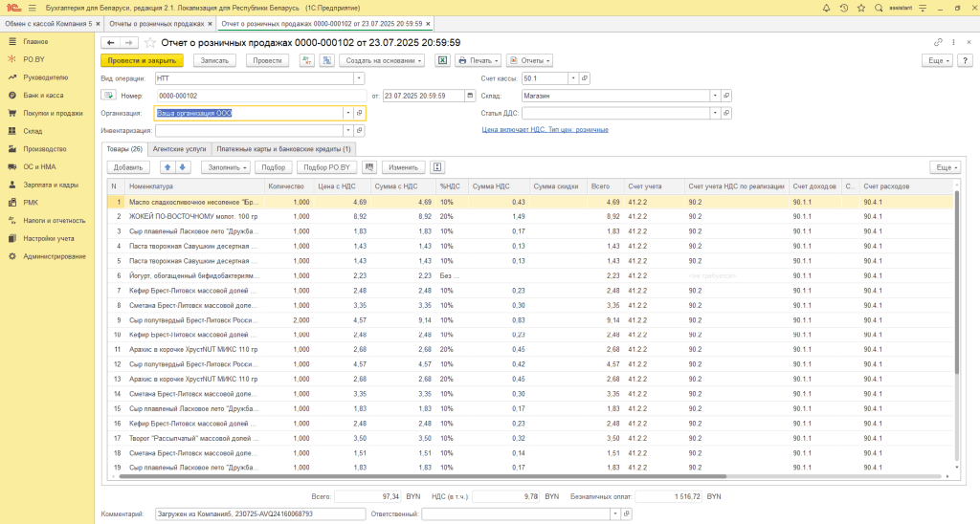Click the Провести button
980x524 pixels.
[x=268, y=60]
